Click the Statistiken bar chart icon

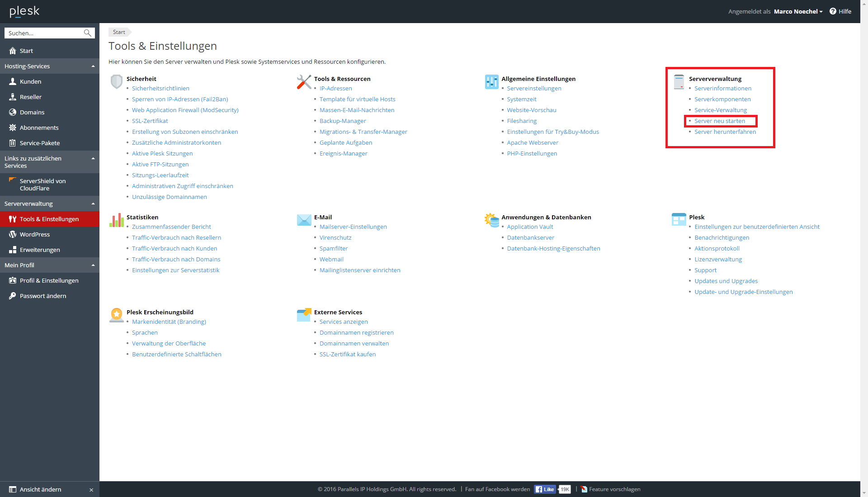117,220
